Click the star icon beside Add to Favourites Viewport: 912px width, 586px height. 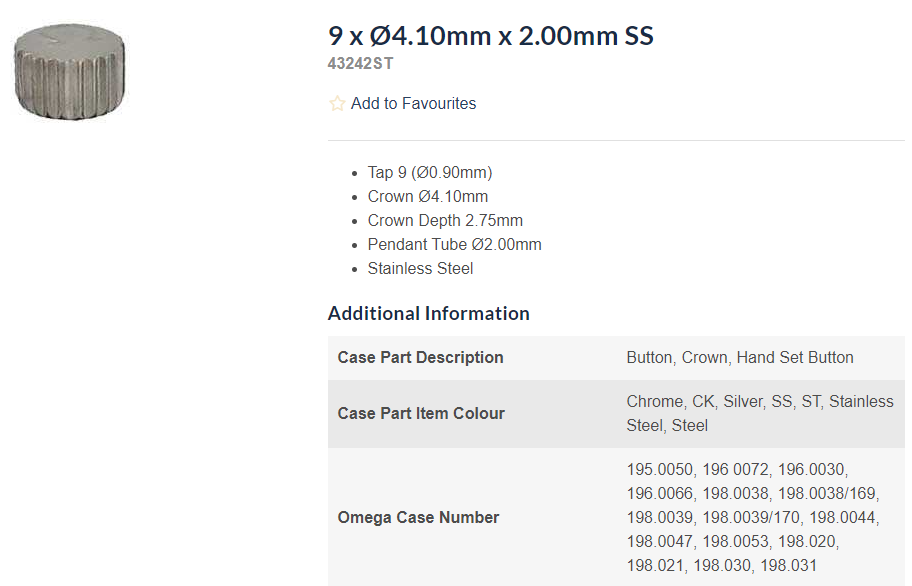(x=337, y=103)
